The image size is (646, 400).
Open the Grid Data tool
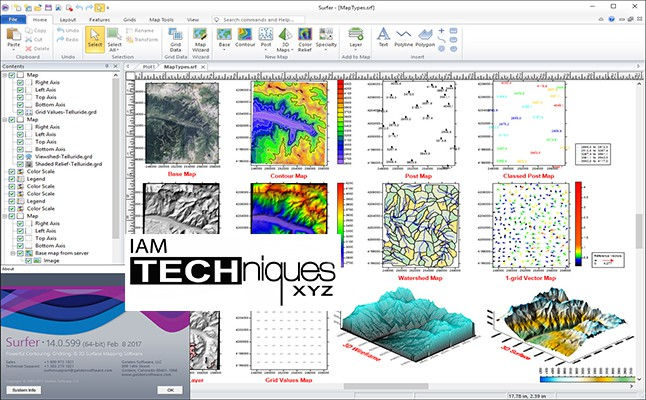point(176,40)
